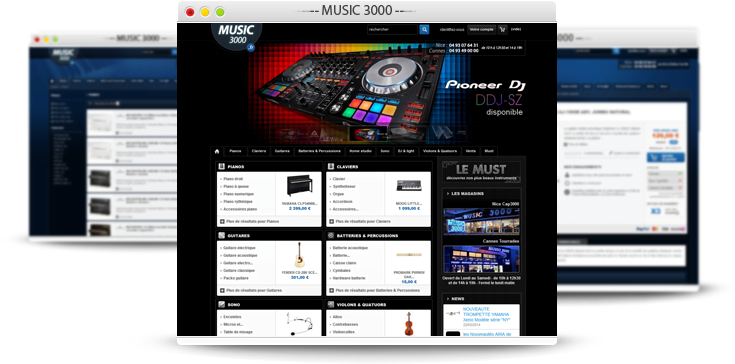Image resolution: width=735 pixels, height=364 pixels.
Task: Click the plus icon for more Claviers results
Action: point(331,221)
